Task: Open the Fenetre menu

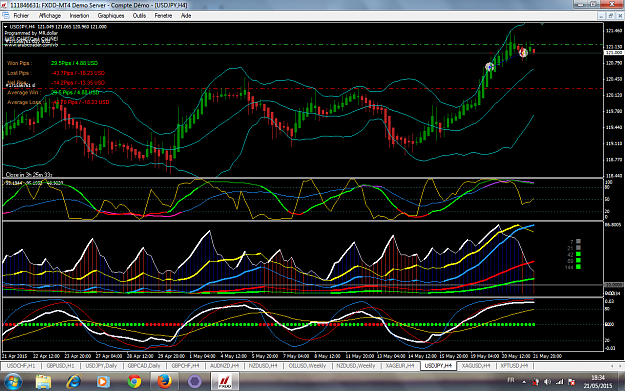Action: (x=163, y=16)
